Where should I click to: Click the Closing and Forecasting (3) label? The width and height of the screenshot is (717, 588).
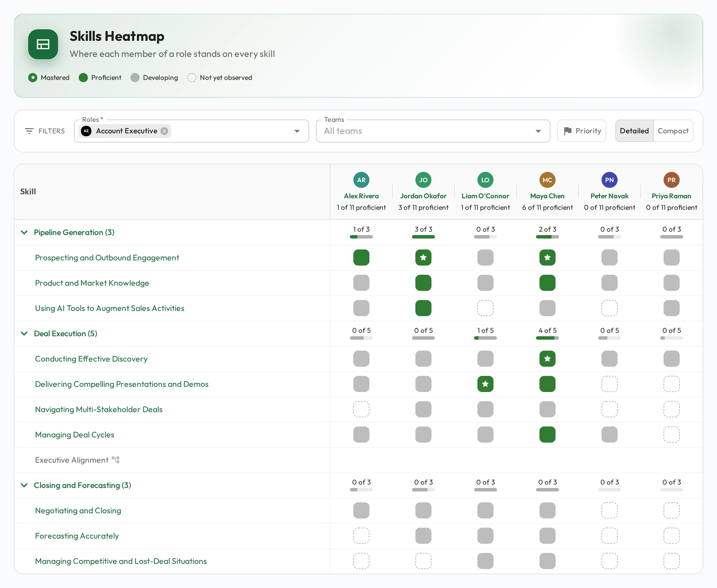(83, 485)
